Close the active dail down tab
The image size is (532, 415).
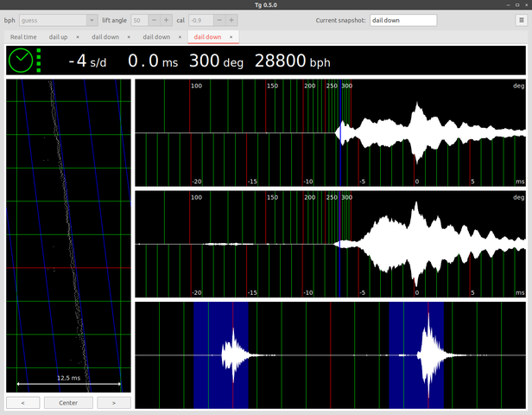[231, 37]
